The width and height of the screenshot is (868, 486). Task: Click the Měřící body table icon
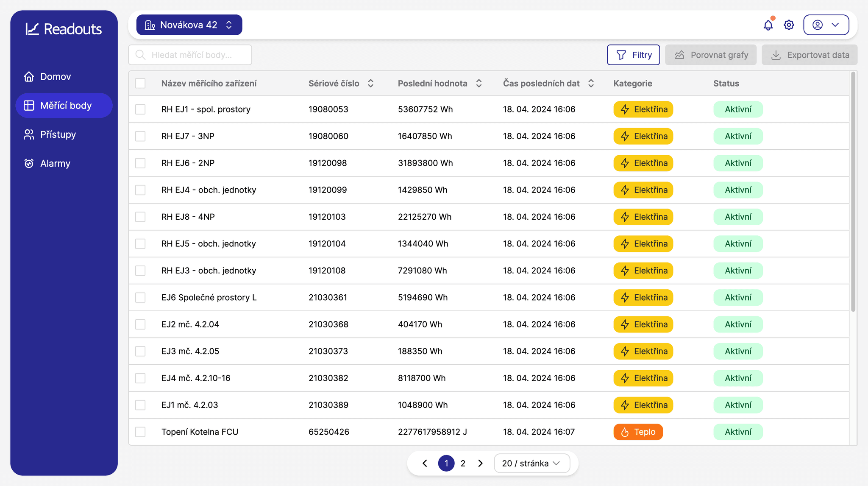click(29, 106)
